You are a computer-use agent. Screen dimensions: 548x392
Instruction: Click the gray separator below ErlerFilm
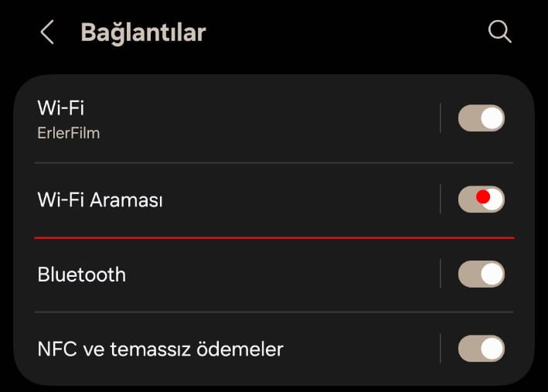coord(274,162)
